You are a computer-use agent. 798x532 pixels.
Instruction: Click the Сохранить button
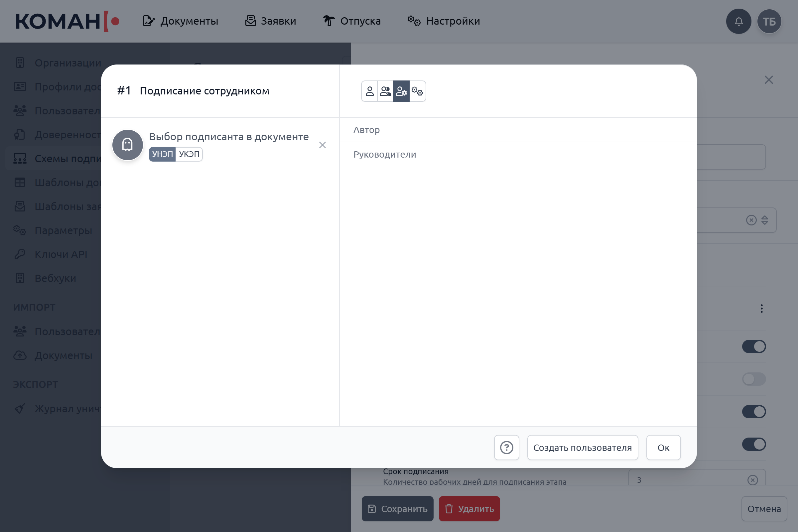click(398, 509)
